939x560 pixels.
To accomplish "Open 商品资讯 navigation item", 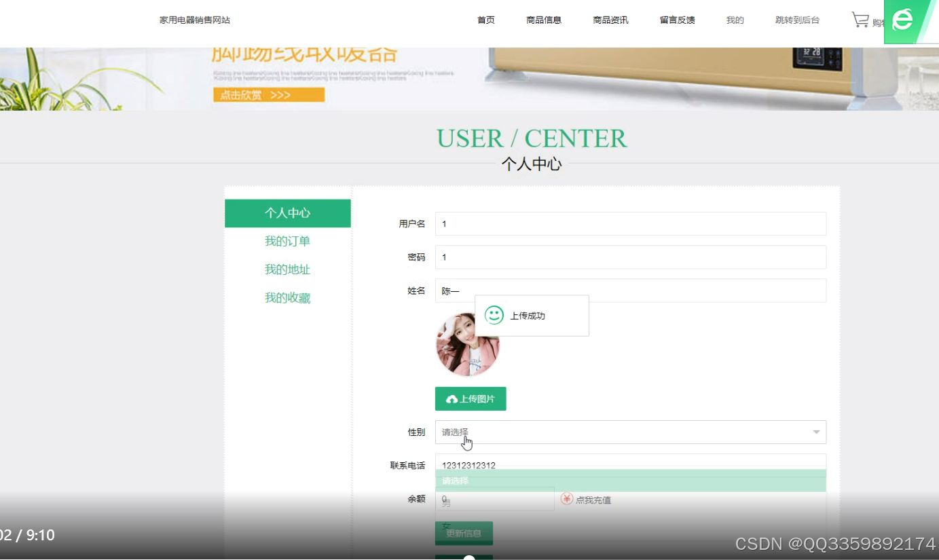I will (610, 20).
